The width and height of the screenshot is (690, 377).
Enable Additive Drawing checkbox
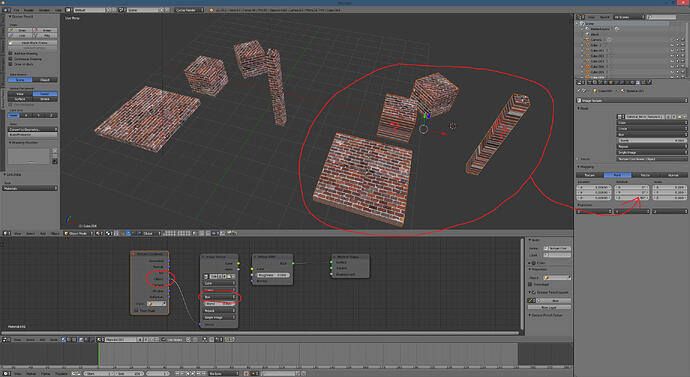click(x=11, y=53)
